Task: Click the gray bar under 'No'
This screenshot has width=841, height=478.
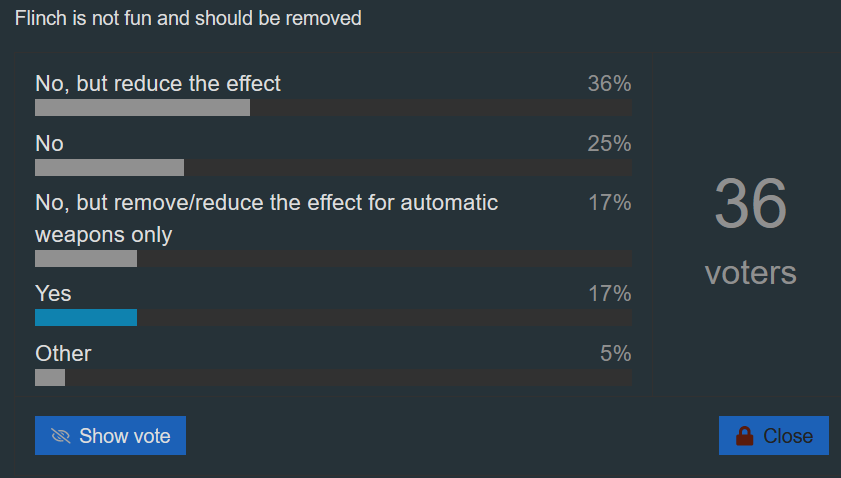Action: [x=109, y=167]
